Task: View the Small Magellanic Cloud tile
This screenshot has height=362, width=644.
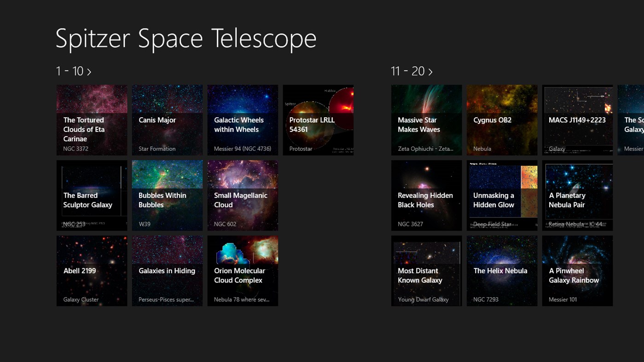Action: pyautogui.click(x=243, y=195)
